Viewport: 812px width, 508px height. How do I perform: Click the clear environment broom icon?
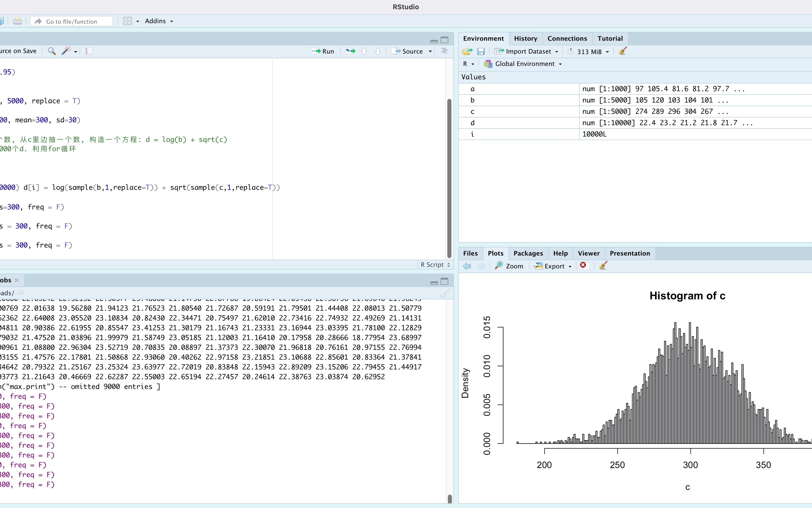623,51
